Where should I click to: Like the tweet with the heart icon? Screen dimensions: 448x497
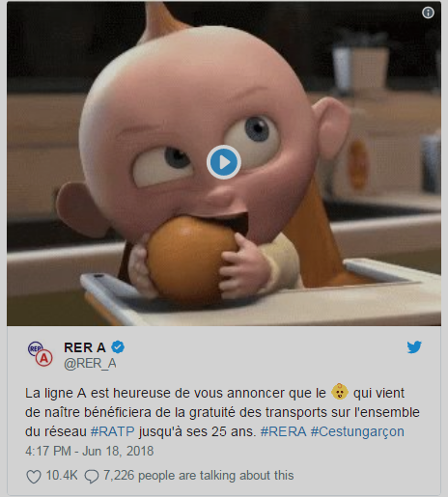tap(34, 477)
